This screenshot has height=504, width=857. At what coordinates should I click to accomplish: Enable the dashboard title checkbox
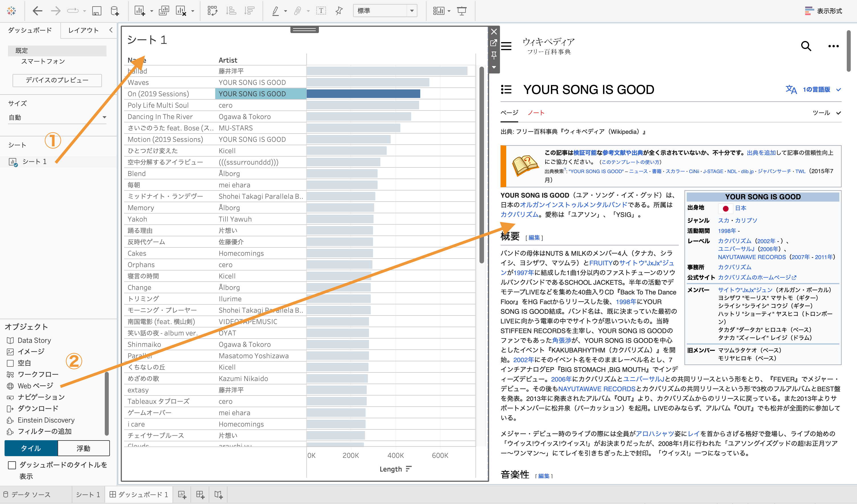12,465
